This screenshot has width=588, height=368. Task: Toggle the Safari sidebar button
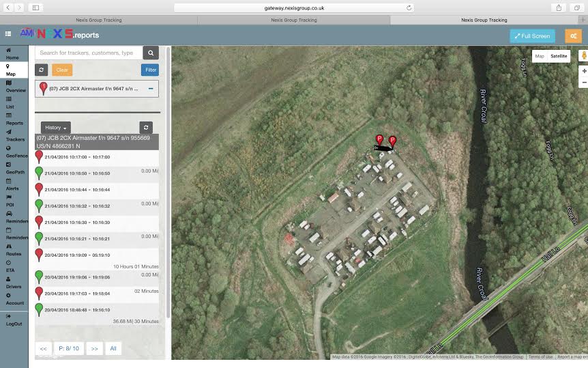[x=35, y=8]
